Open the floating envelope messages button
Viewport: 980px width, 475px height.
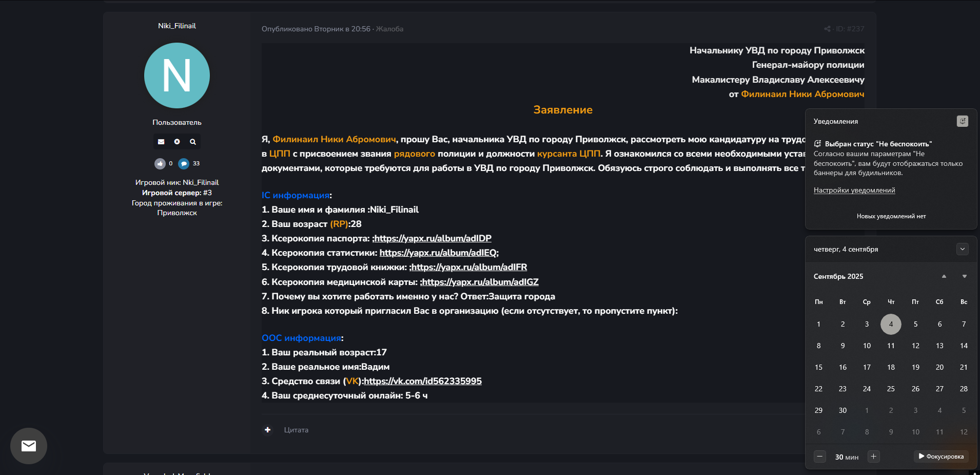tap(29, 446)
